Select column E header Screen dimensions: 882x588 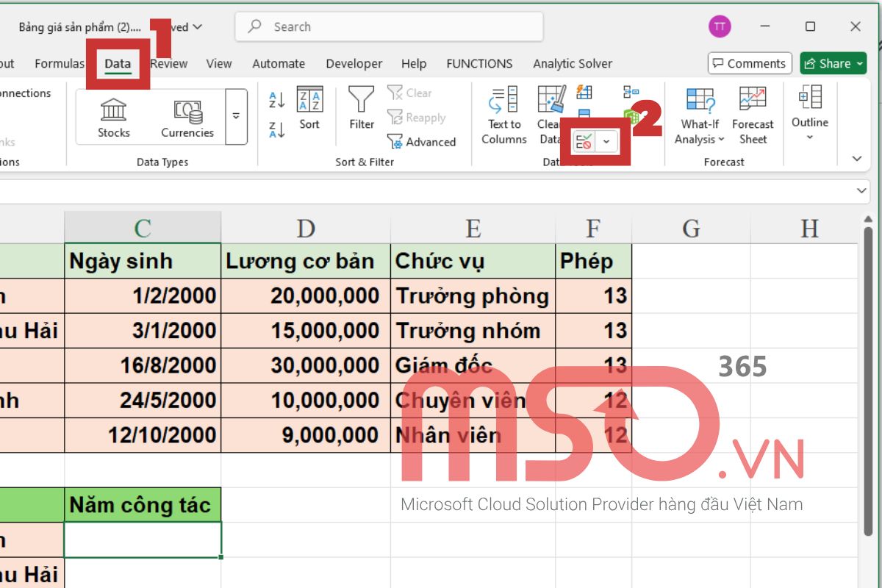[x=473, y=227]
